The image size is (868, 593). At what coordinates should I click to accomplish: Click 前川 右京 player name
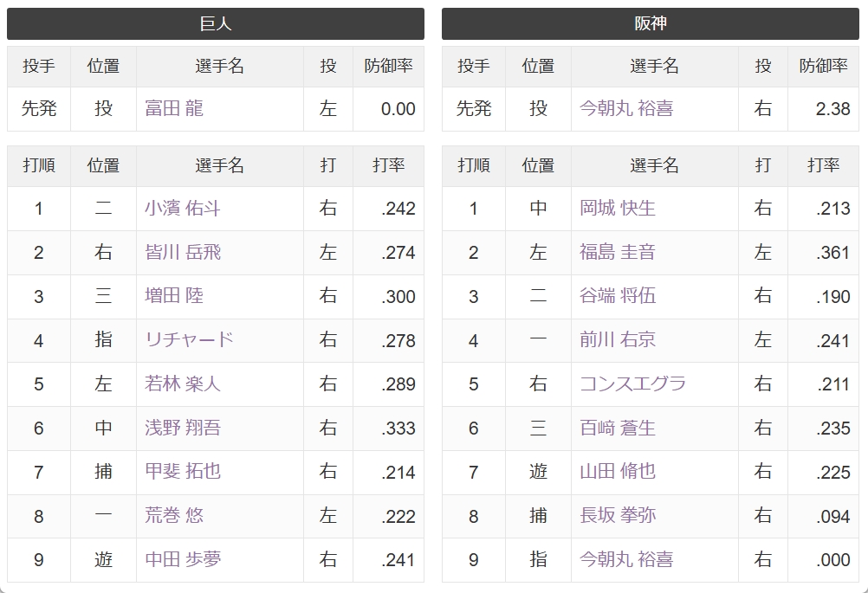point(618,339)
